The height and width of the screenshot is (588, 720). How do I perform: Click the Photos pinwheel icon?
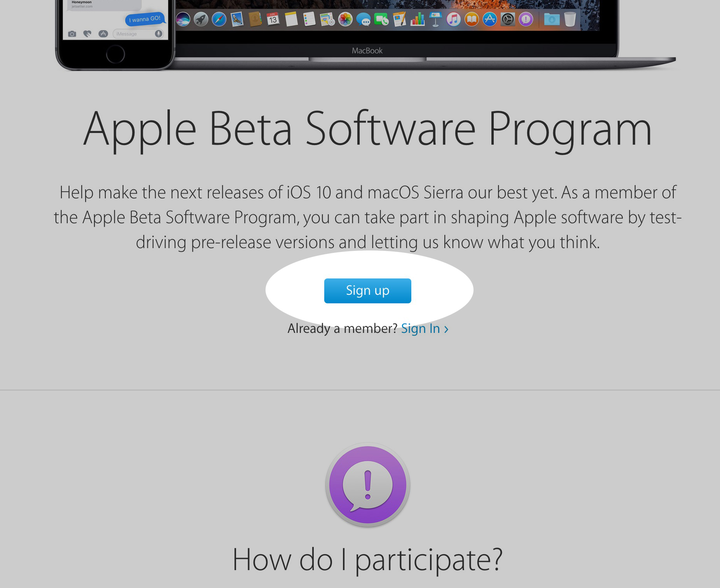click(x=345, y=19)
